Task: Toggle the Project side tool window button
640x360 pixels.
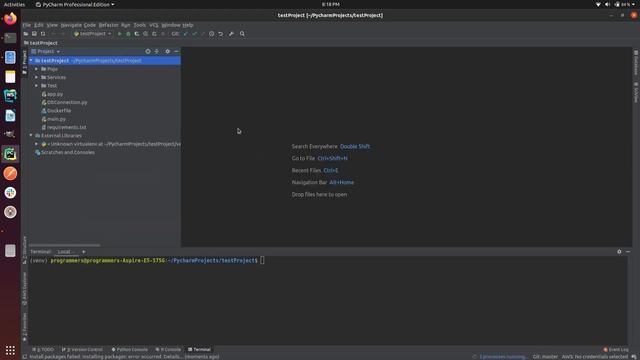Action: click(x=24, y=62)
